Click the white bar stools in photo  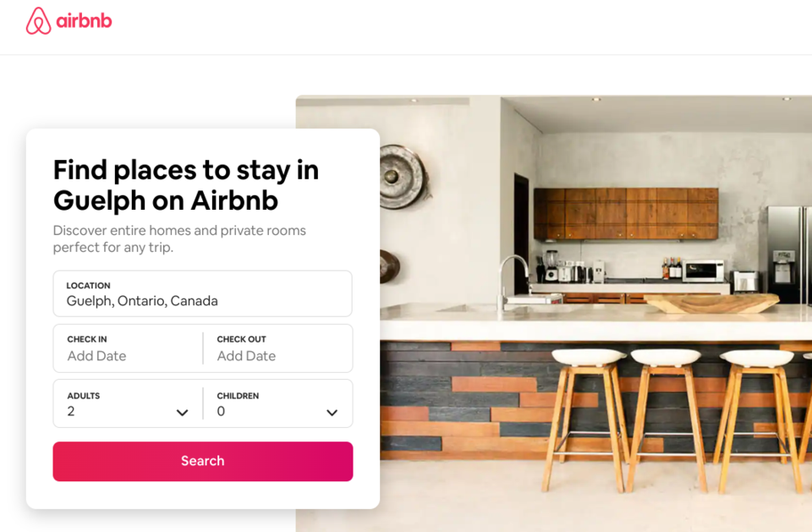(x=673, y=420)
